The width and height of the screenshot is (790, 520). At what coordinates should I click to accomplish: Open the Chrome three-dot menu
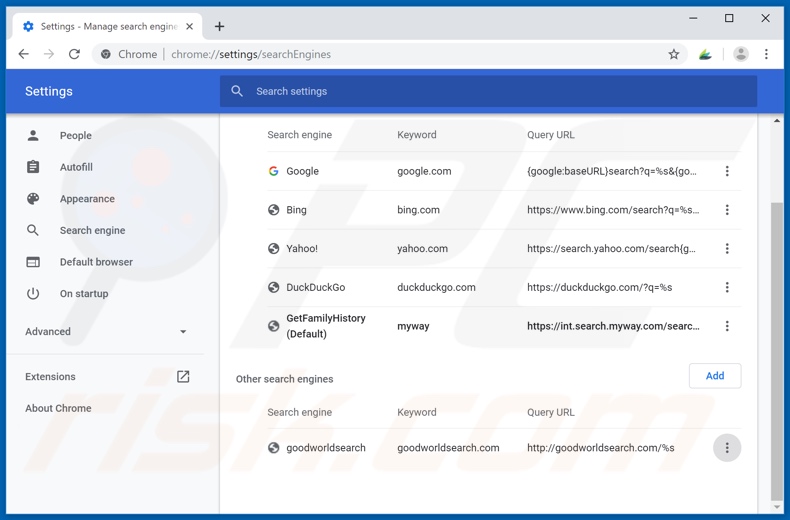point(766,54)
